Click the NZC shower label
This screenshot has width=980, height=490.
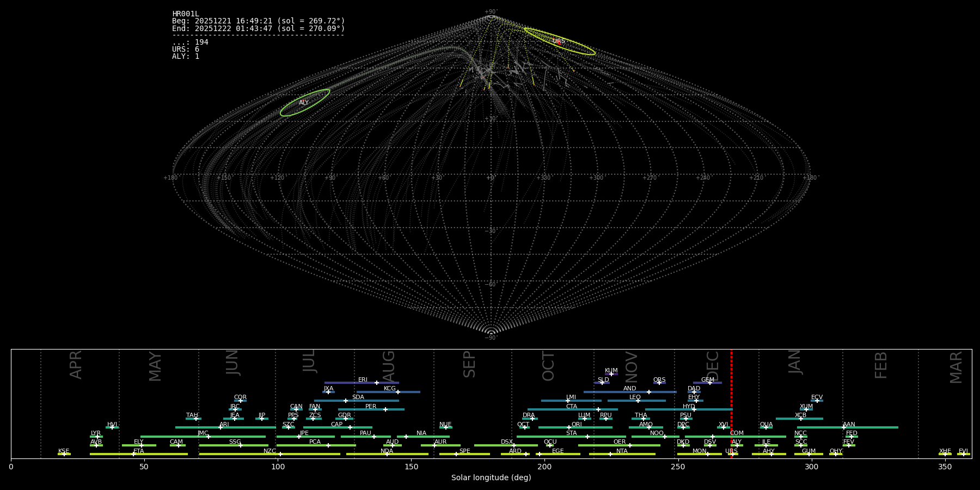coord(269,451)
